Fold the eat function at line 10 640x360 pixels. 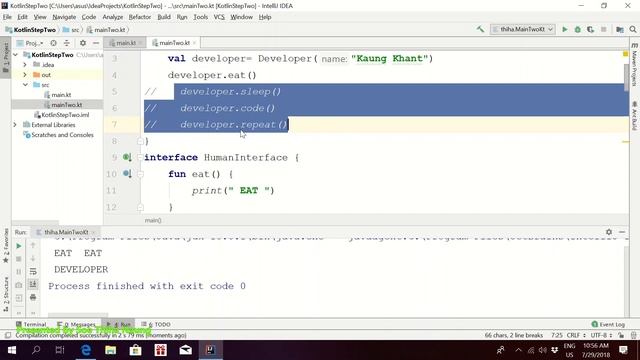[140, 174]
